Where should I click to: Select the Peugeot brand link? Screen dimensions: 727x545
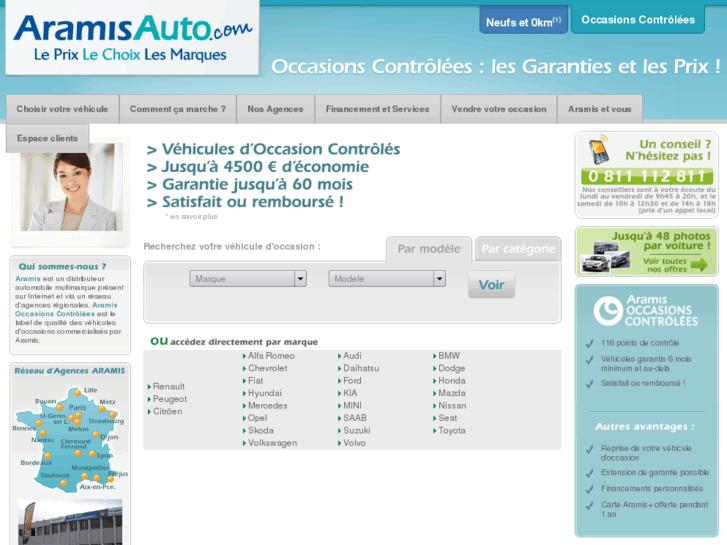click(170, 399)
